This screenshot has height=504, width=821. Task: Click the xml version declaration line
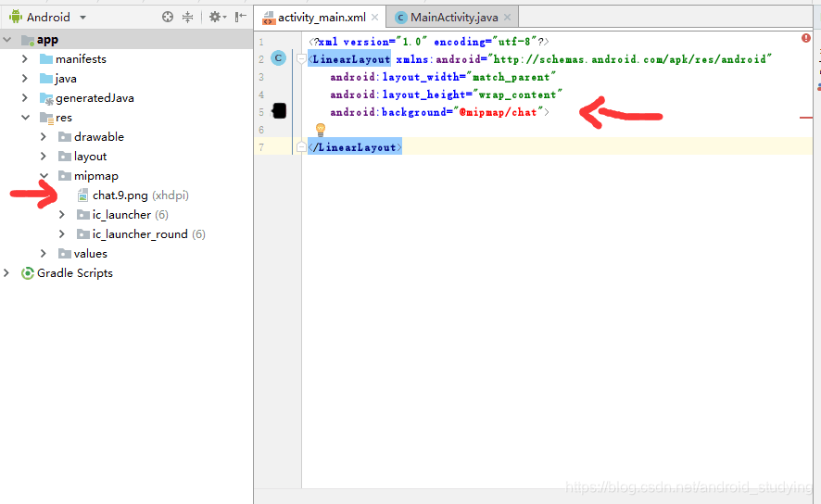tap(429, 42)
